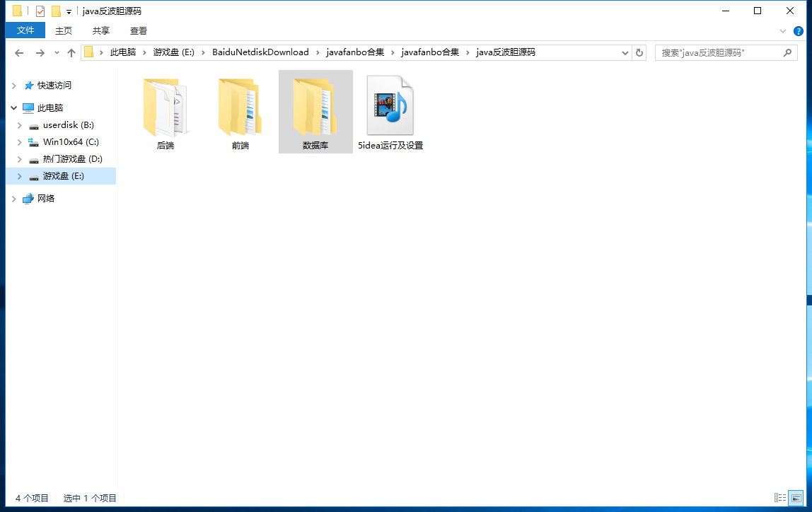Open the address bar history dropdown
Viewport: 812px width, 512px height.
pyautogui.click(x=625, y=53)
